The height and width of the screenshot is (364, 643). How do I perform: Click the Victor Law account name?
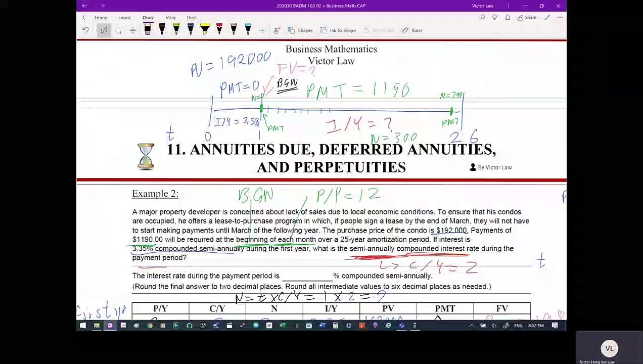482,6
